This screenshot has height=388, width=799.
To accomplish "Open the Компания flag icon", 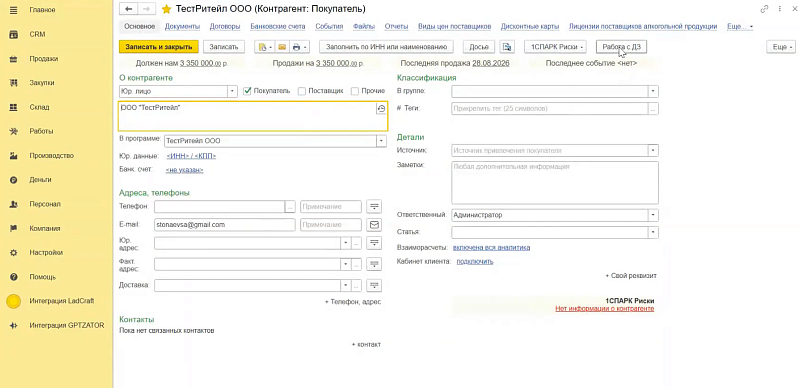I will (14, 228).
